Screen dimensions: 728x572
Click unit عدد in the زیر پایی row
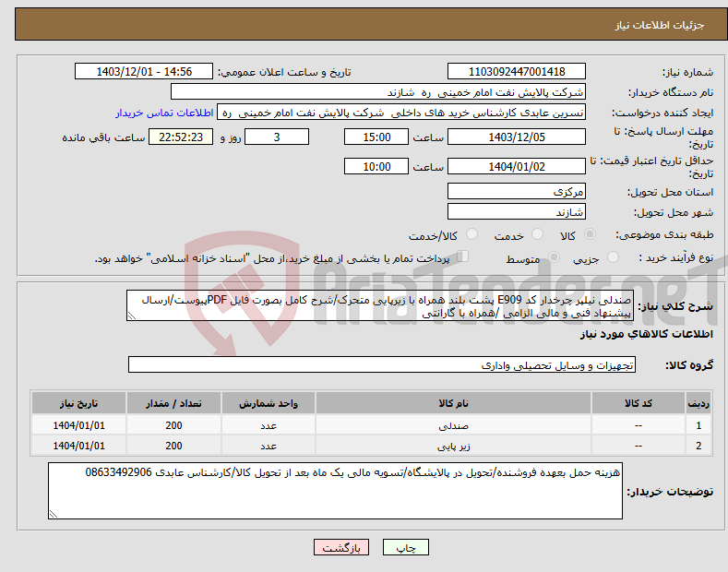coord(269,446)
